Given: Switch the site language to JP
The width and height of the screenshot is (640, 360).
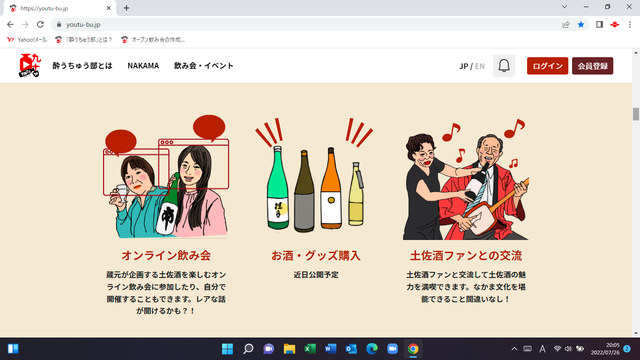Looking at the screenshot, I should 463,66.
